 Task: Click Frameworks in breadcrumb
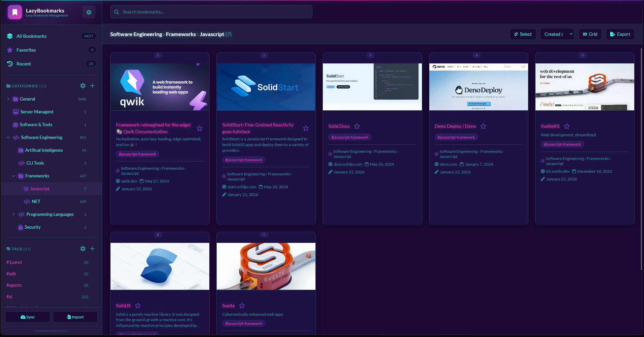pyautogui.click(x=181, y=34)
